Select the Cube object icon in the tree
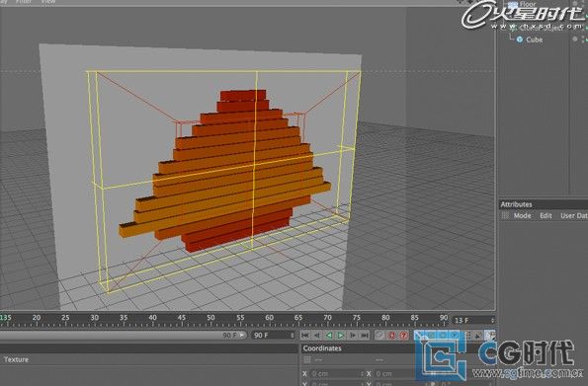This screenshot has width=588, height=386. (x=520, y=39)
